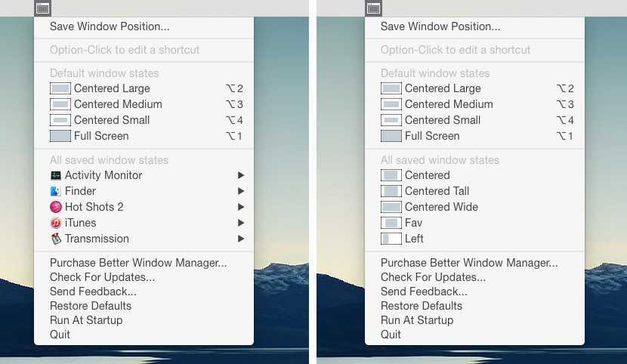
Task: Expand the Hot Shots 2 submenu arrow
Action: coord(241,207)
